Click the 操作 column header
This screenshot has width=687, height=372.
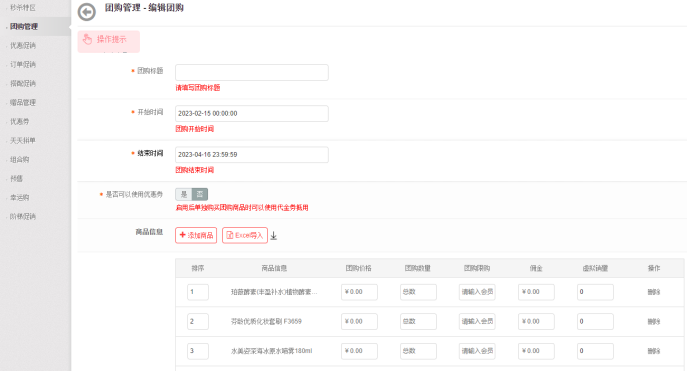[654, 268]
